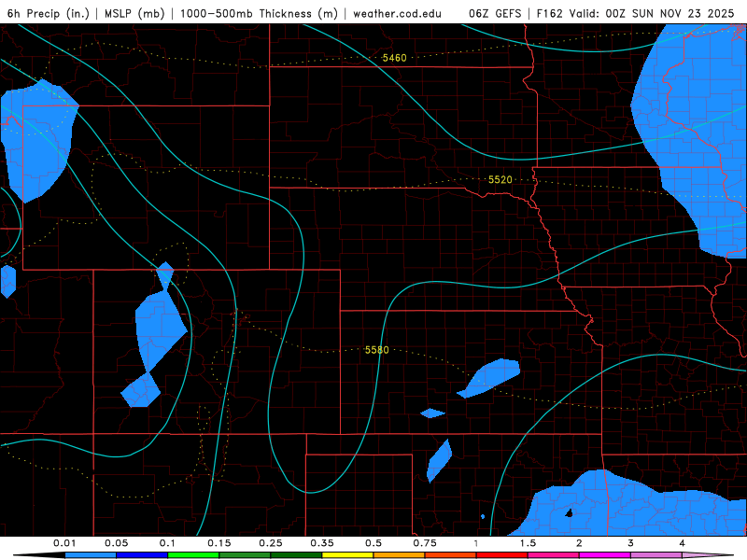Click the orange-red 0.75–1 legend swatch
The width and height of the screenshot is (747, 560).
click(x=451, y=555)
